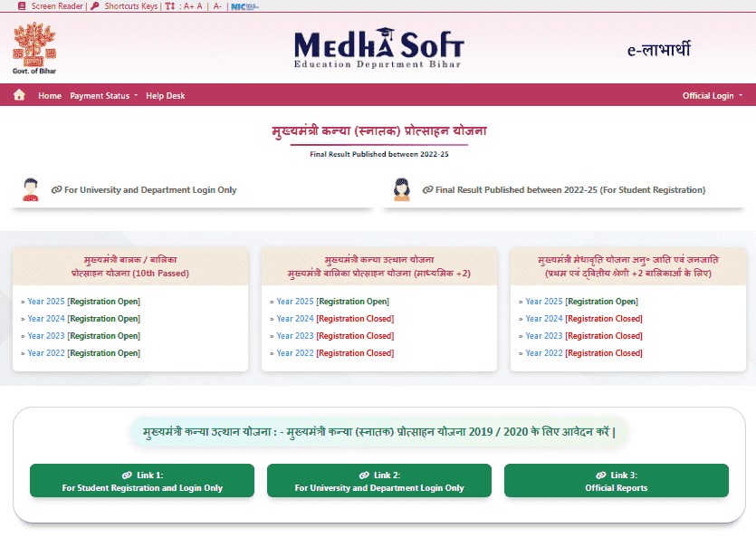Decrease font size using A- control
The width and height of the screenshot is (756, 538).
(x=215, y=5)
